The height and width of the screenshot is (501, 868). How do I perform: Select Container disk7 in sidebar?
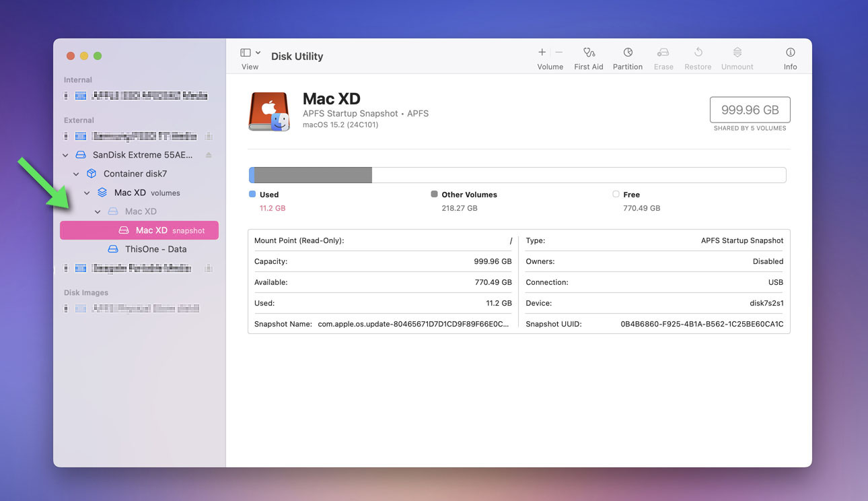click(135, 174)
